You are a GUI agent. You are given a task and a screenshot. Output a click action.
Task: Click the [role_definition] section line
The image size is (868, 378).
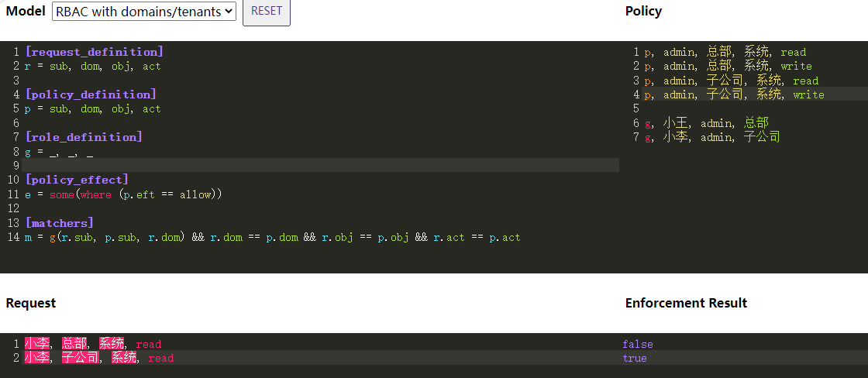[84, 137]
